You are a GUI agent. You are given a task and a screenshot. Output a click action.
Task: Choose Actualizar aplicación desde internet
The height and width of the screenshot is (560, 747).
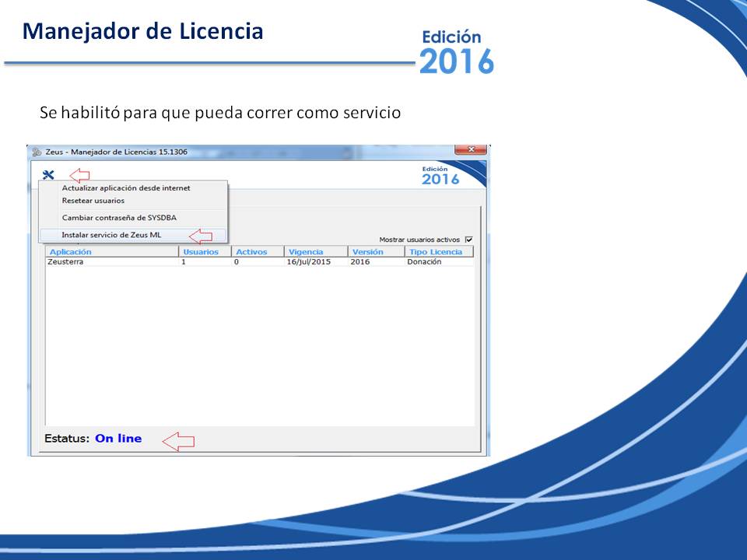click(126, 188)
